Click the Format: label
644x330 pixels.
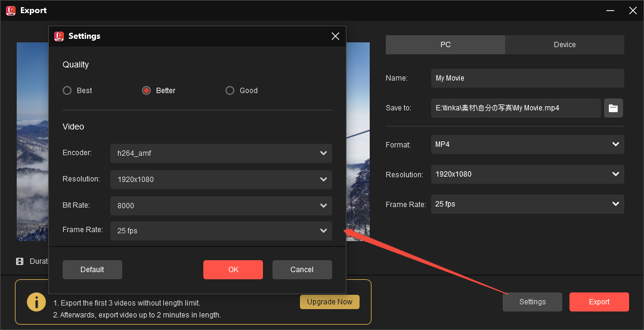(398, 144)
